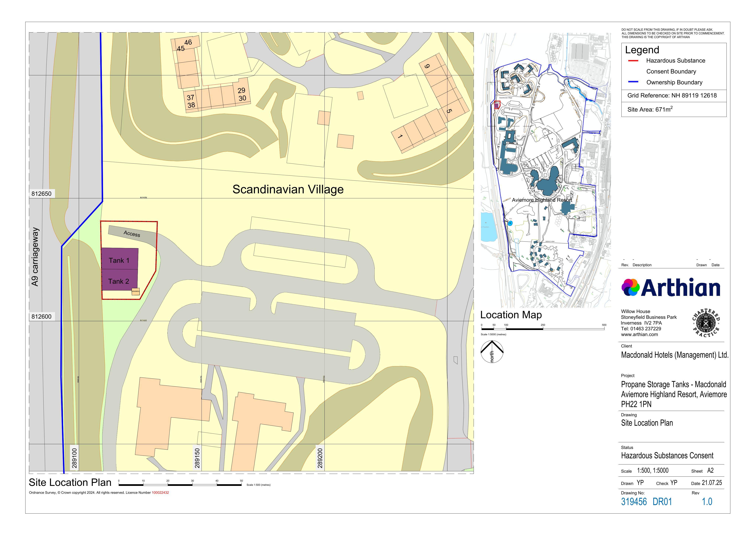Click the Grid Reference NH 89119 12618 text
Viewport: 756px width, 535px height.
672,95
